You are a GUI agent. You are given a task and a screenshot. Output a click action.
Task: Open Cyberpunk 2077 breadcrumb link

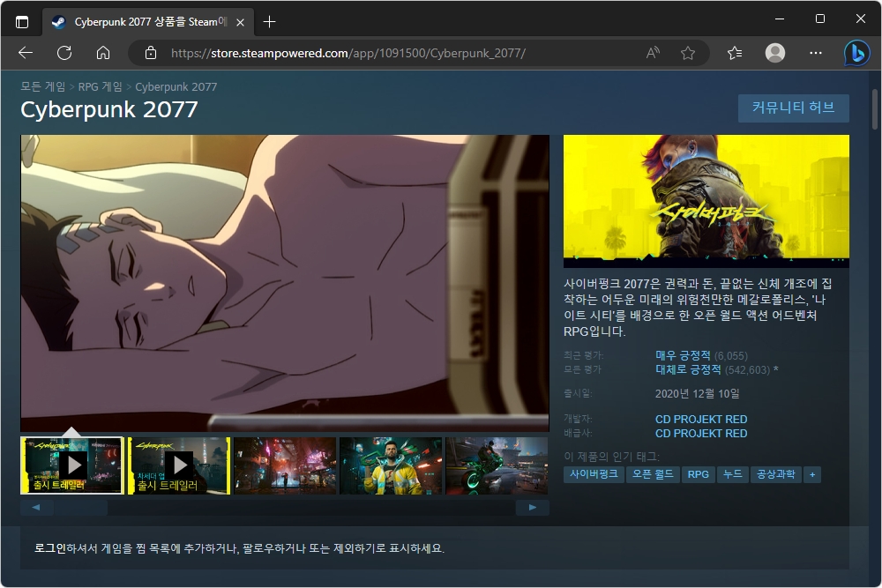tap(176, 86)
